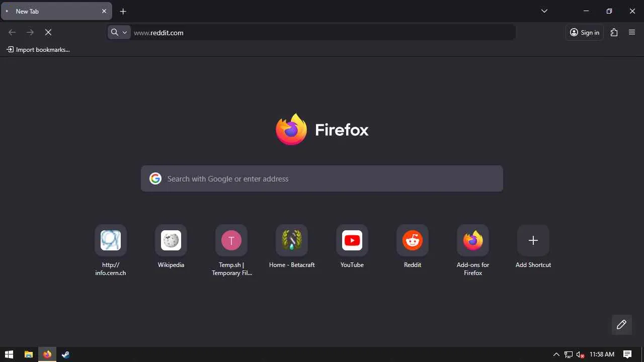Screen dimensions: 644x362
Task: Stop loading the page with X button
Action: click(x=48, y=32)
